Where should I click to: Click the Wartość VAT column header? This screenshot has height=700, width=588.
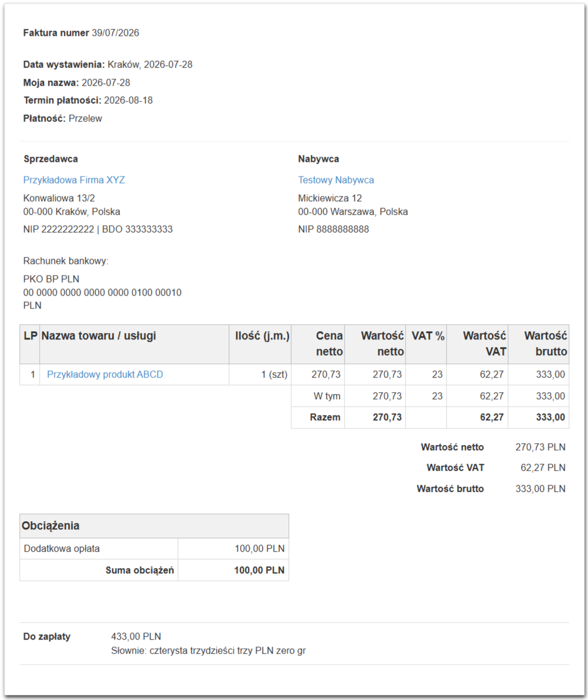pos(477,344)
